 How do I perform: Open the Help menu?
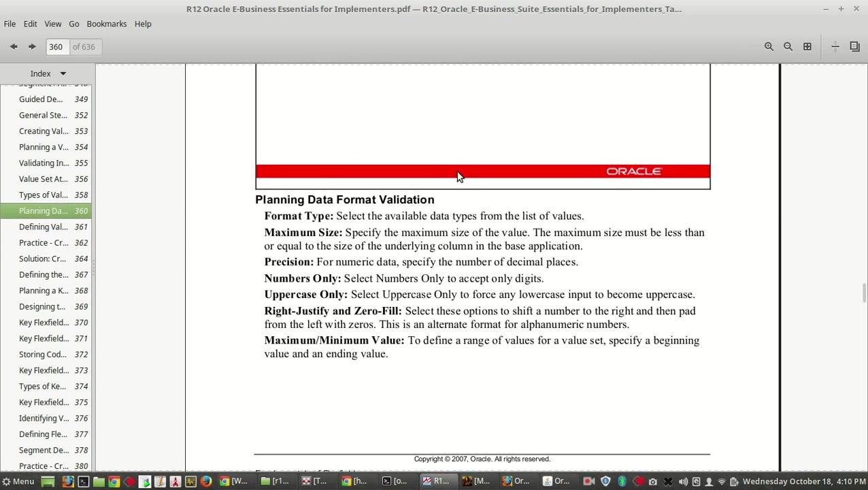point(143,24)
